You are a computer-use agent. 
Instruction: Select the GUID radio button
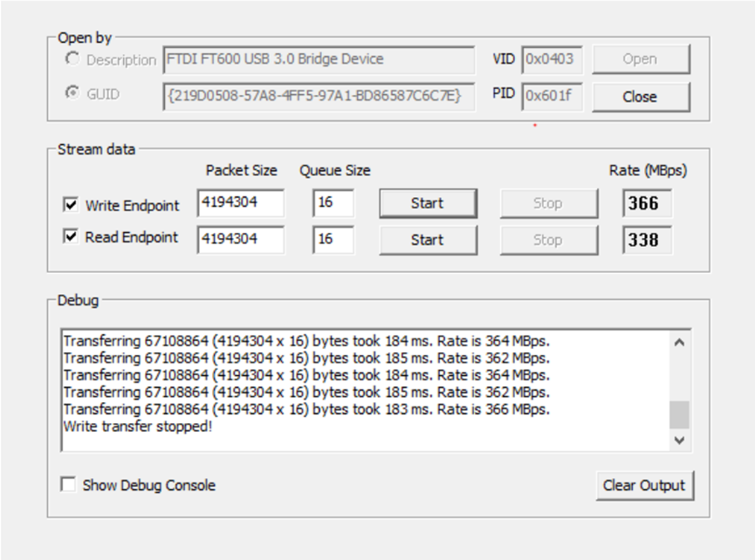(72, 92)
